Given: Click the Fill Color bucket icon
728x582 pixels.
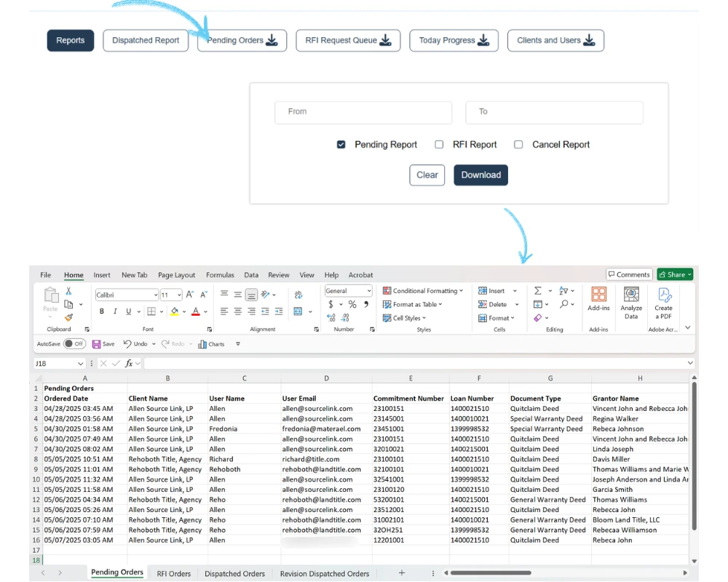Looking at the screenshot, I should (x=175, y=311).
